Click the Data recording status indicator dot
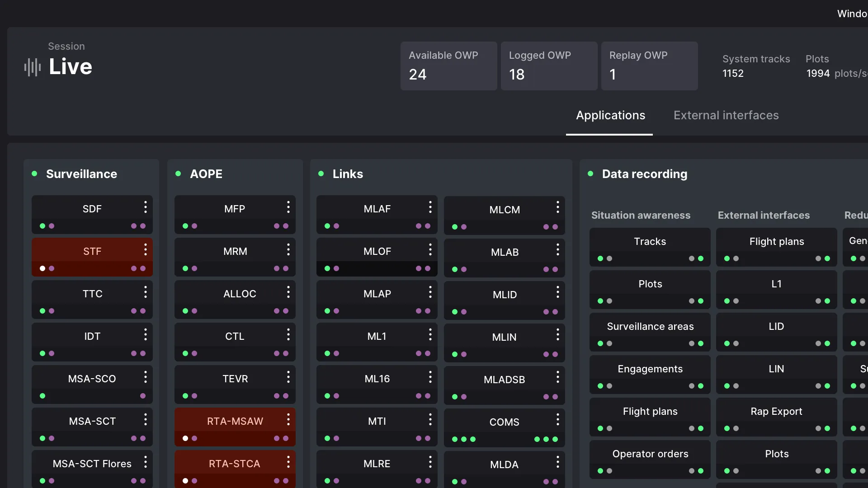Viewport: 868px width, 488px height. click(590, 174)
